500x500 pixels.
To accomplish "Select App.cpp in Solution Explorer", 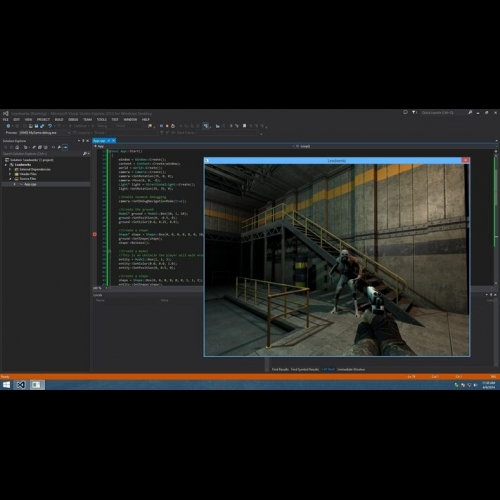I will coord(30,184).
